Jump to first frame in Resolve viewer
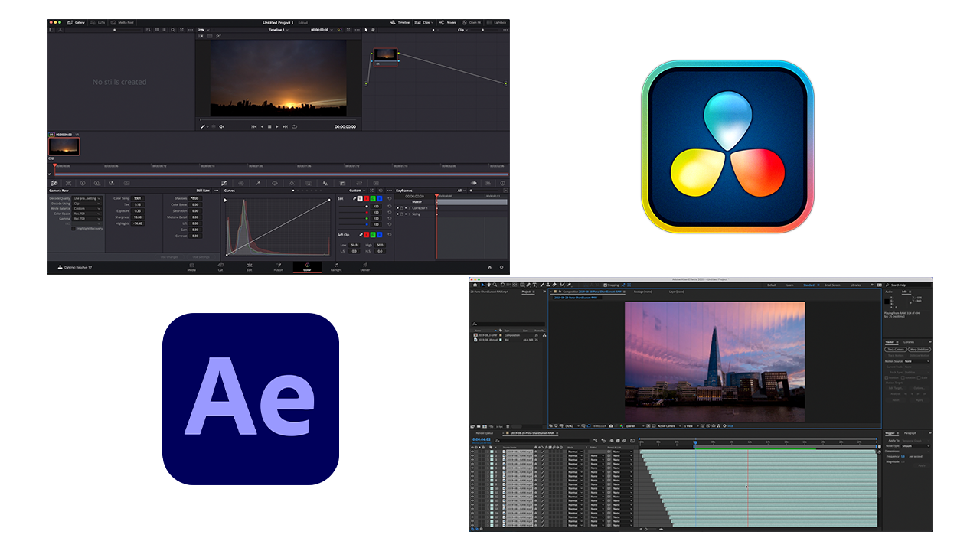The width and height of the screenshot is (980, 551). tap(254, 126)
